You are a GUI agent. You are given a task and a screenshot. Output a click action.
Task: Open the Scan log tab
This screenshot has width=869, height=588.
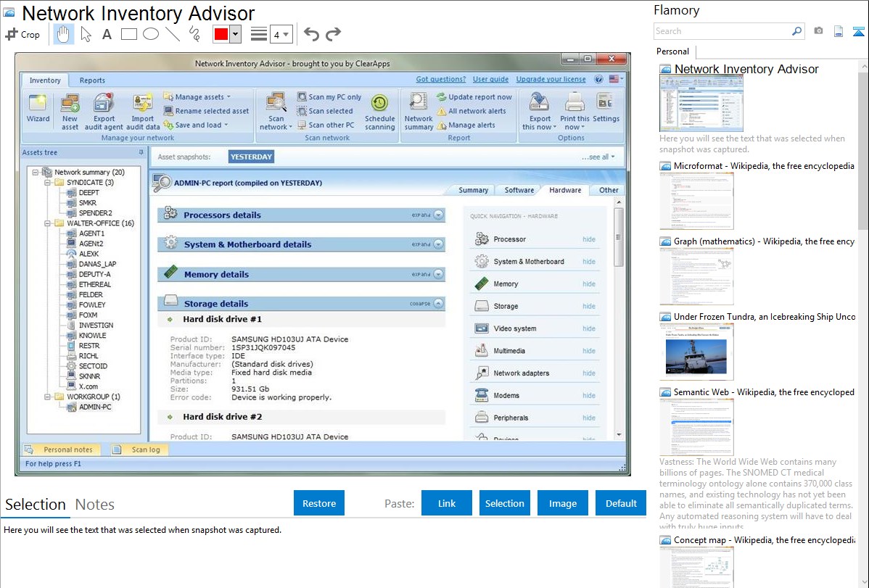pyautogui.click(x=139, y=450)
